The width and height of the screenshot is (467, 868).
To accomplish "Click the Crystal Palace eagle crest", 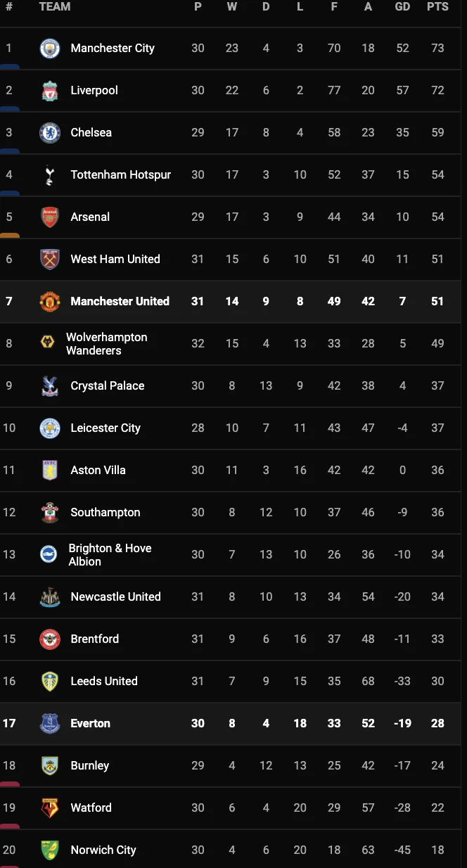I will click(50, 386).
